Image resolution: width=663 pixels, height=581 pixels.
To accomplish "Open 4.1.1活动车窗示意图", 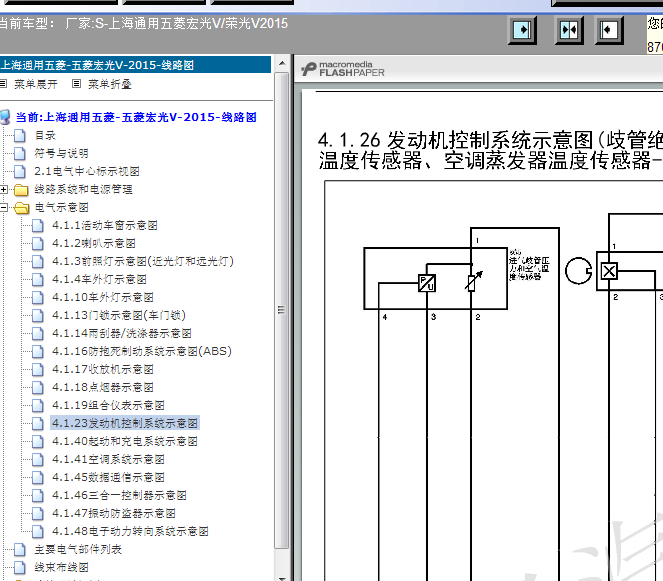I will [x=104, y=225].
